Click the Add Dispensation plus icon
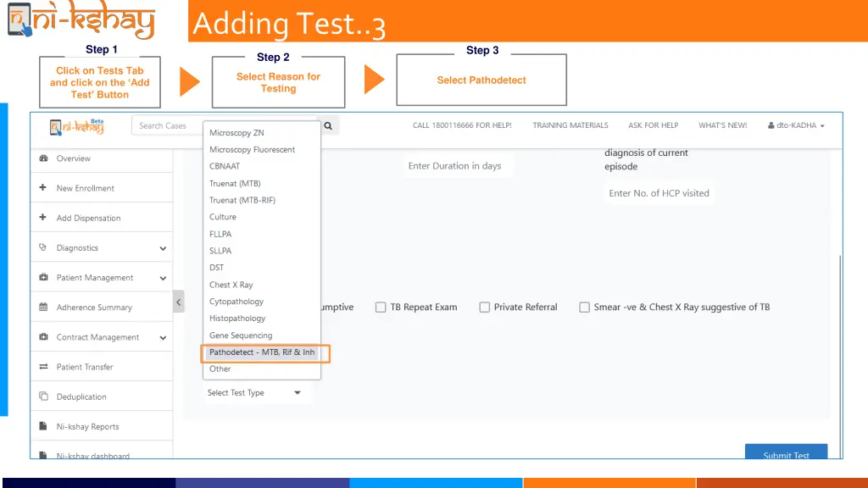This screenshot has height=488, width=868. tap(42, 218)
